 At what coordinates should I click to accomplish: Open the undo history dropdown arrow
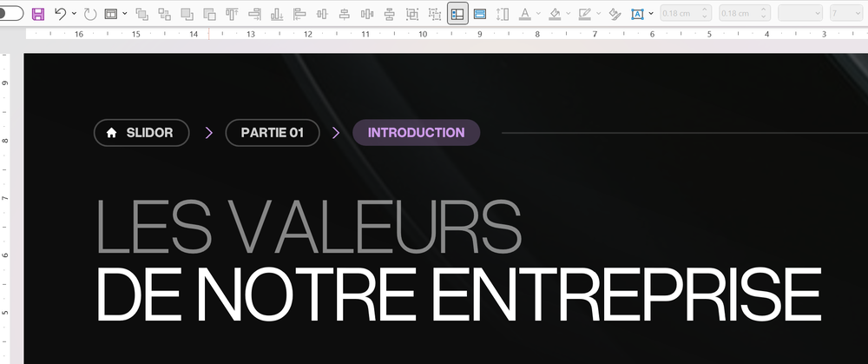pos(74,14)
